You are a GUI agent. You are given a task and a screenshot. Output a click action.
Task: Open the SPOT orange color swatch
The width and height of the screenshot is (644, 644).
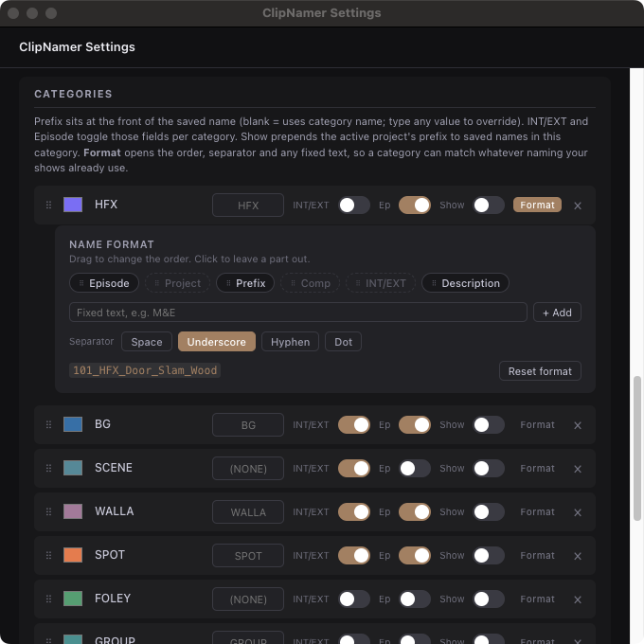pyautogui.click(x=73, y=555)
